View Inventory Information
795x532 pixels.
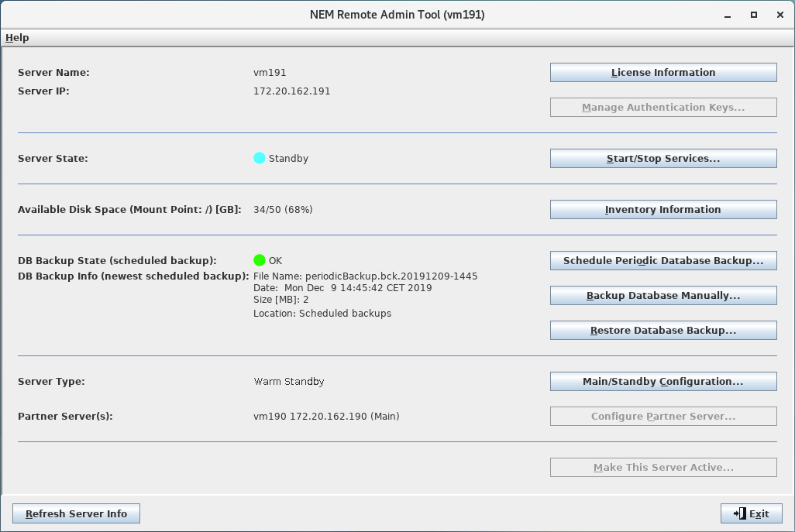coord(663,209)
